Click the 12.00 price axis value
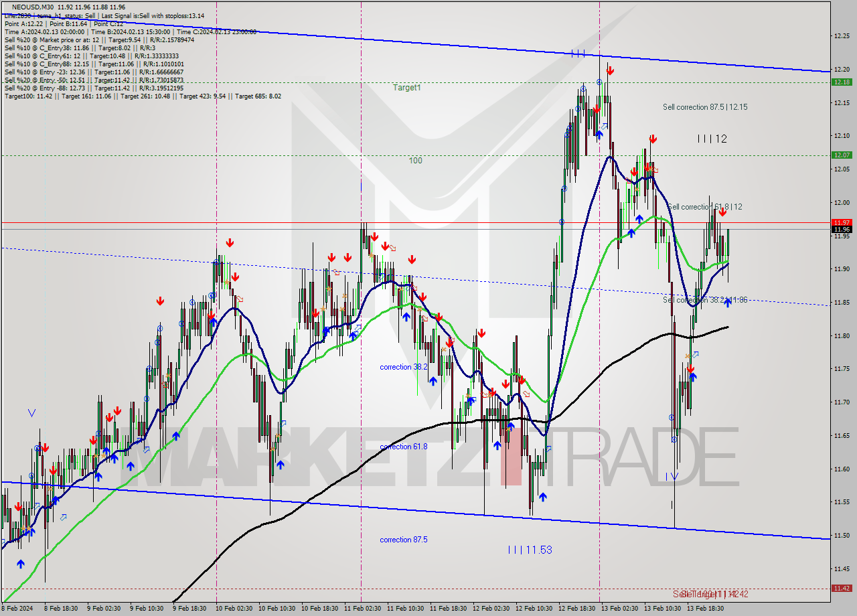 (x=842, y=202)
